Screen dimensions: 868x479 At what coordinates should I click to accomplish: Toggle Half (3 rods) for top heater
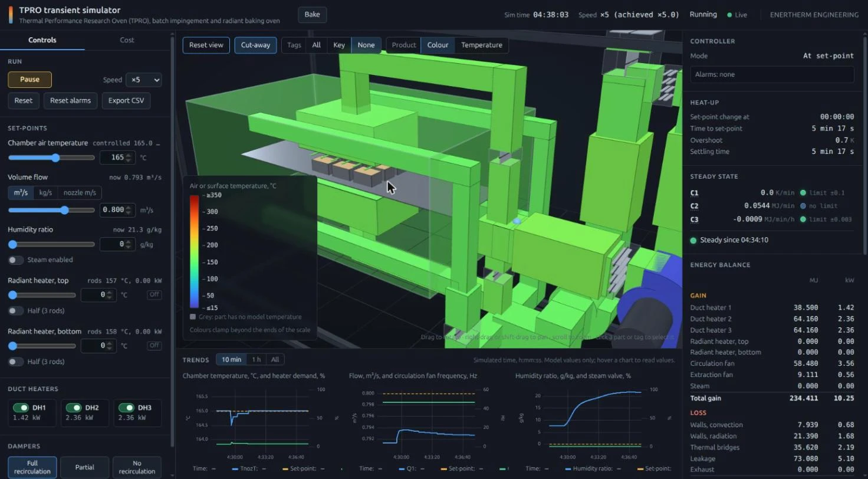pos(16,311)
